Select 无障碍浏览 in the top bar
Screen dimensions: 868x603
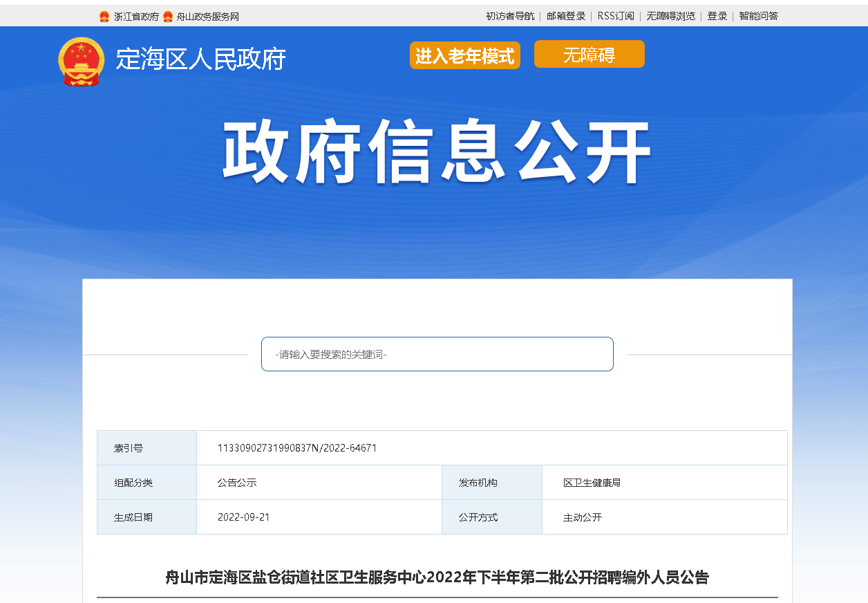point(670,16)
